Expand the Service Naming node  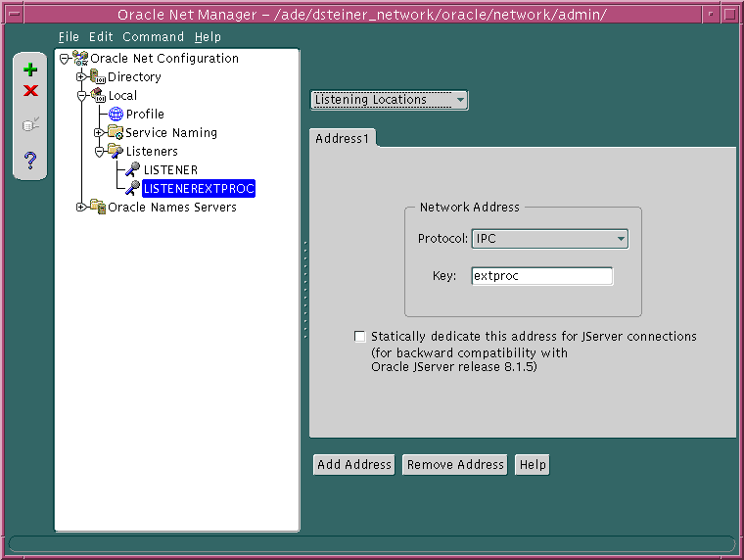pos(99,132)
